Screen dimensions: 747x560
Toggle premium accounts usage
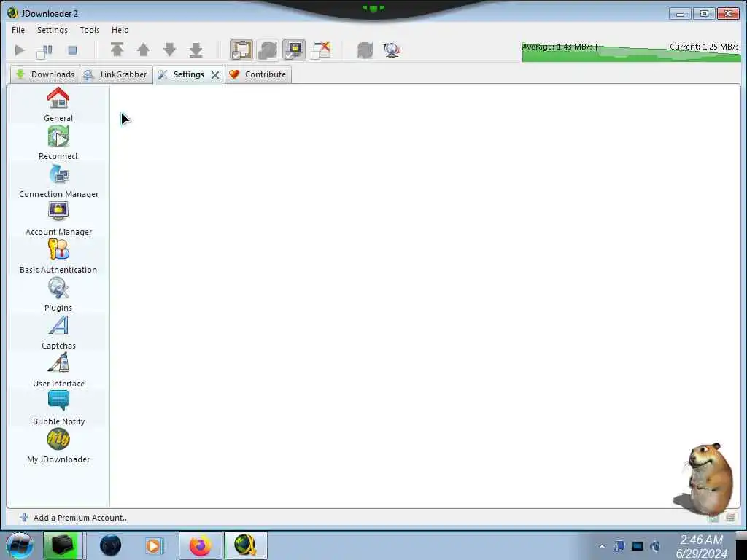click(x=294, y=50)
